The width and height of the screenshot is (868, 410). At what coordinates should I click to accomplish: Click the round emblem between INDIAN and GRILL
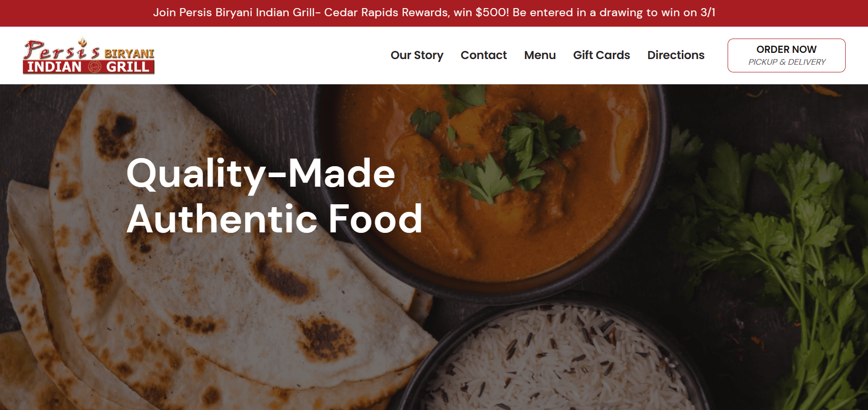click(x=94, y=67)
